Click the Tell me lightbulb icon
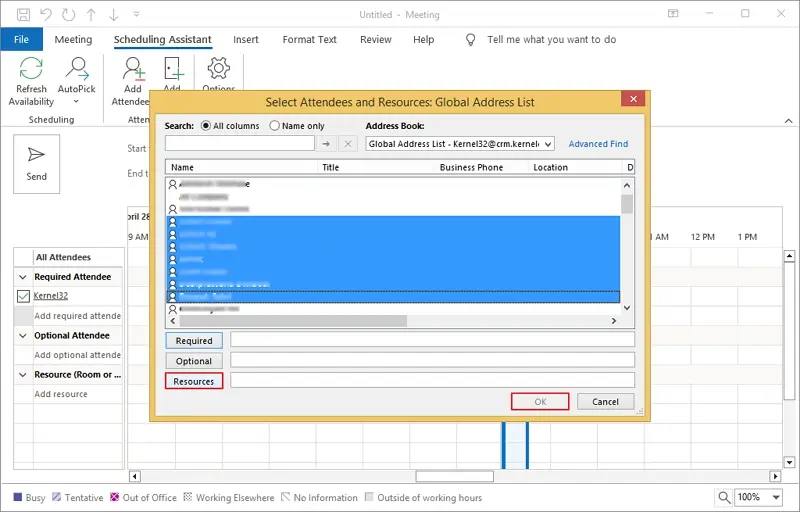Screen dimensions: 800x512 click(x=470, y=40)
